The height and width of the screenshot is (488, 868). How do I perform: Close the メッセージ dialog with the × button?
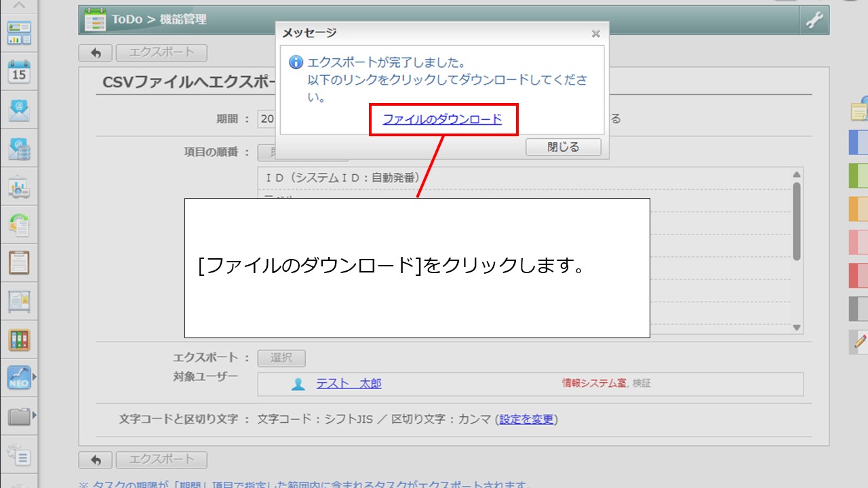tap(595, 33)
